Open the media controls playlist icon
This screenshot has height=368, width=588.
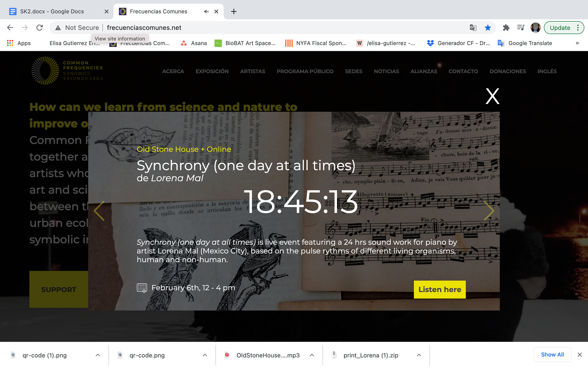(521, 28)
